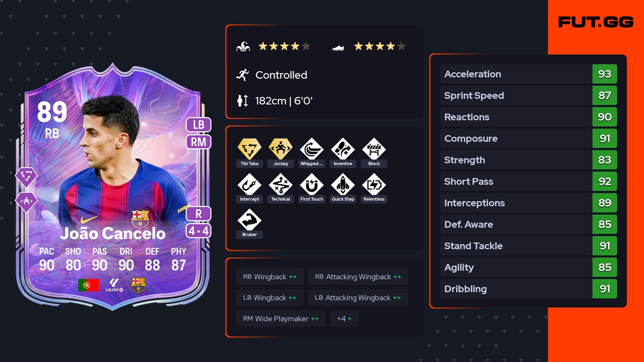Click the RM alternate position badge

tap(199, 142)
